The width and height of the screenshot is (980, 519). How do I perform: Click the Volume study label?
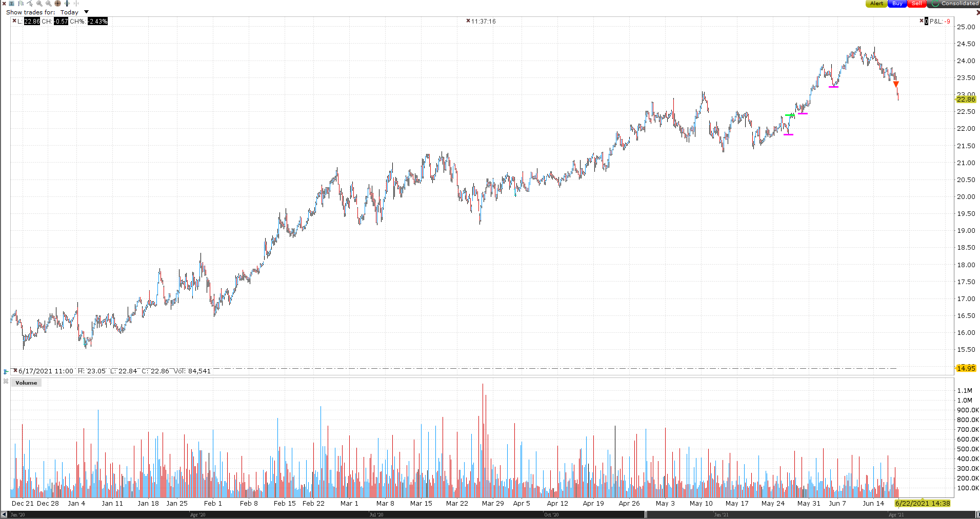pyautogui.click(x=26, y=383)
